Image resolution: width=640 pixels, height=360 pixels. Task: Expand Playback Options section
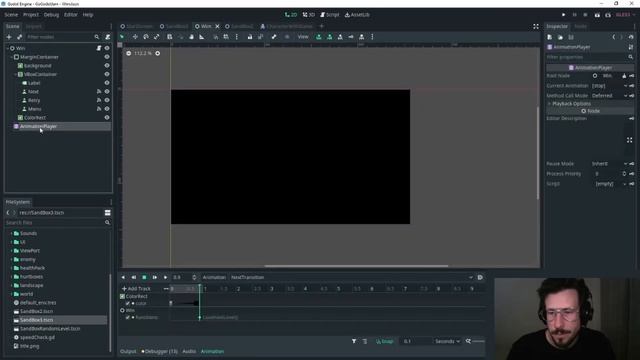tap(571, 104)
